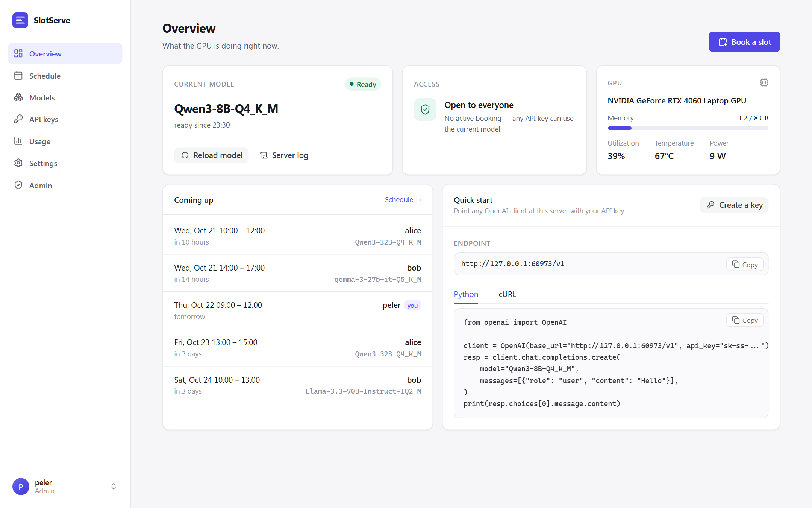Reload the current model
Image resolution: width=812 pixels, height=508 pixels.
click(x=212, y=155)
